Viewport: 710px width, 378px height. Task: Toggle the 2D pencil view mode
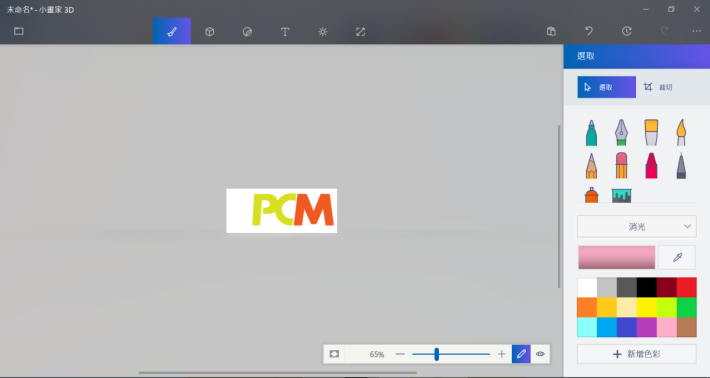pos(521,354)
